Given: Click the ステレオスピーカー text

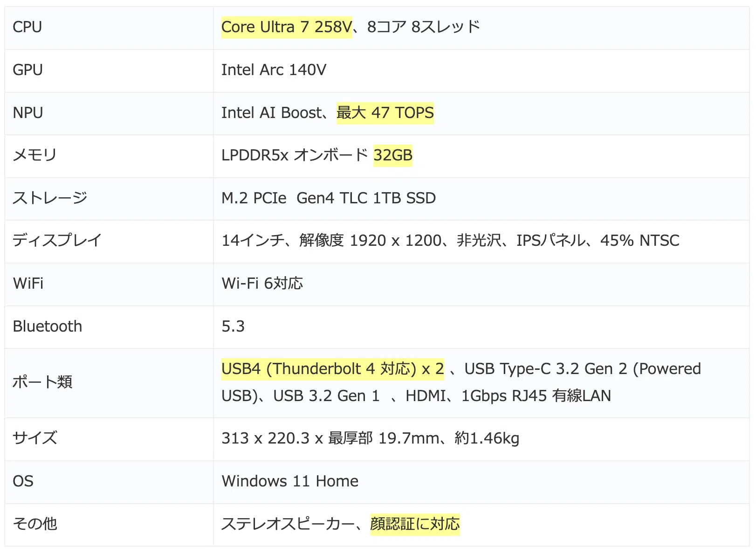Looking at the screenshot, I should click(288, 524).
